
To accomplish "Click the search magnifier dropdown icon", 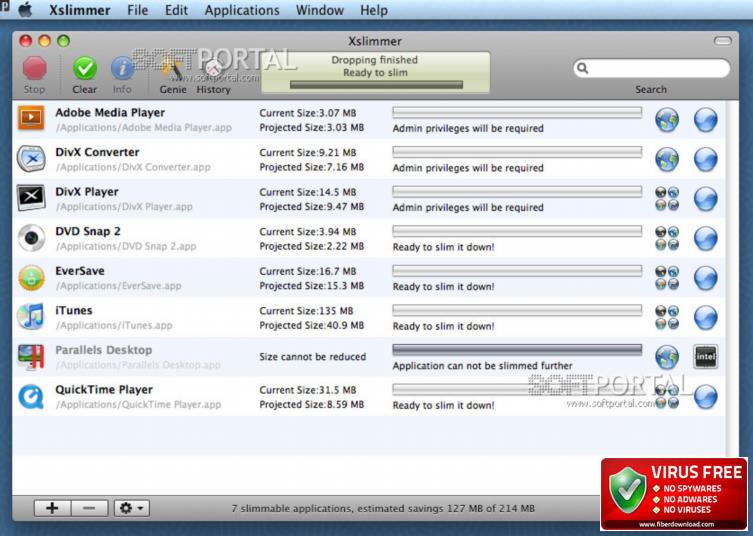I will [583, 68].
